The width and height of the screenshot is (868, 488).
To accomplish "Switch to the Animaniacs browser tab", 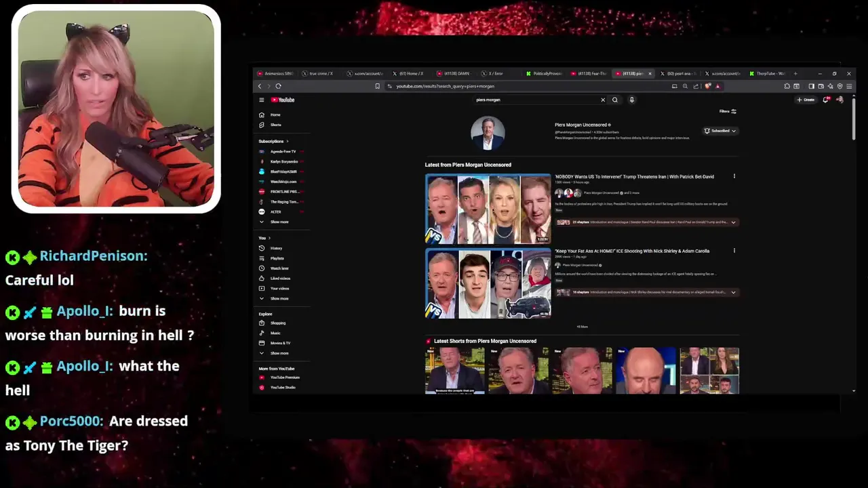I will [276, 73].
